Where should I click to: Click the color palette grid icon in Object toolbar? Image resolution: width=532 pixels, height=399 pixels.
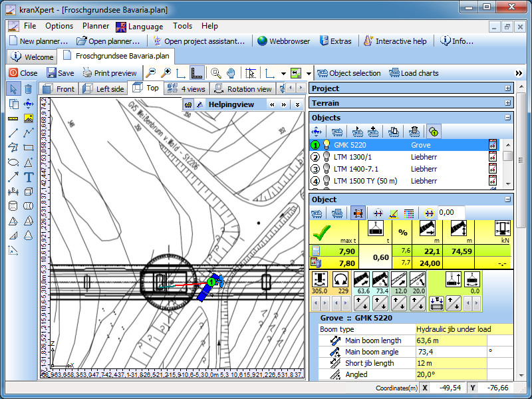pyautogui.click(x=409, y=213)
